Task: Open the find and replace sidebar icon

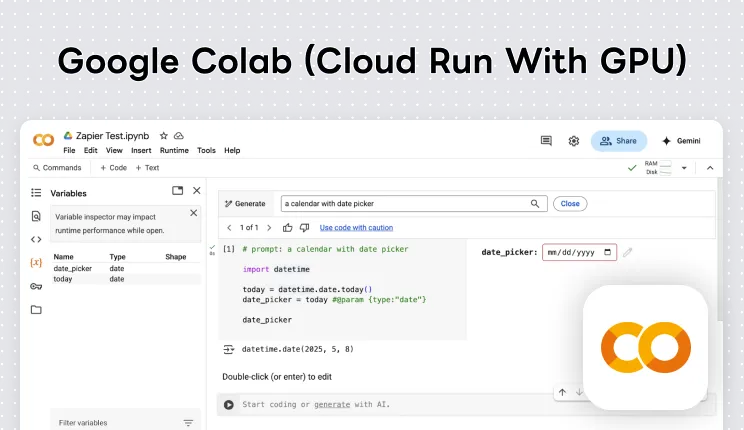Action: point(36,216)
